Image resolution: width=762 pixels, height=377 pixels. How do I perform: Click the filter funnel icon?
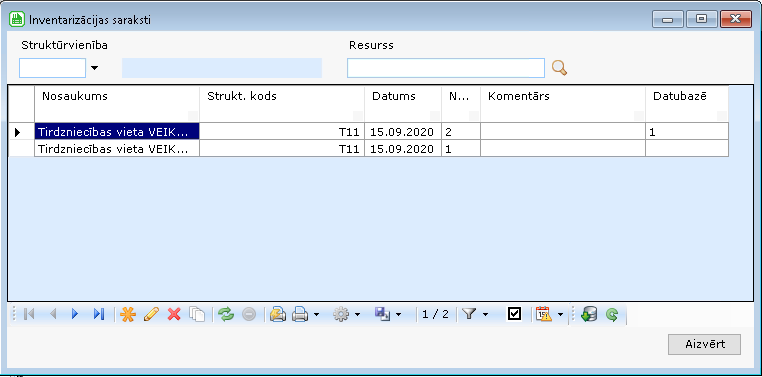(468, 315)
